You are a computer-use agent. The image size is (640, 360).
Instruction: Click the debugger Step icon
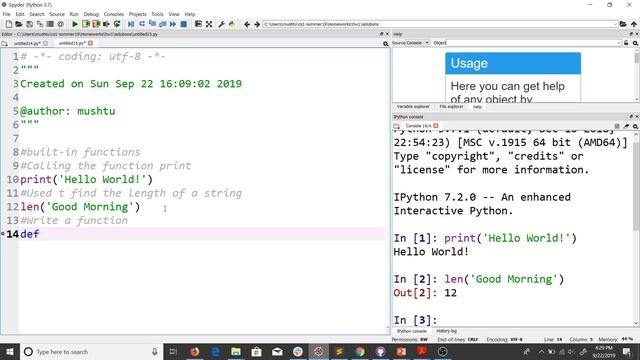point(142,24)
